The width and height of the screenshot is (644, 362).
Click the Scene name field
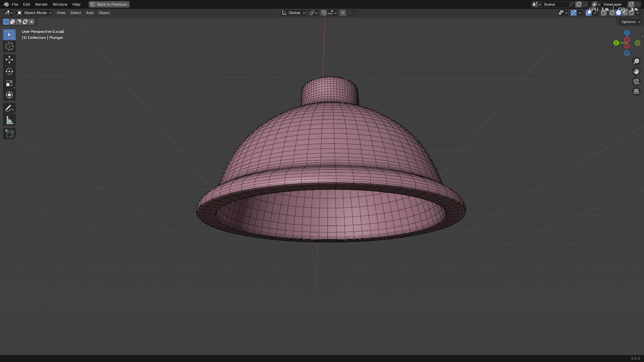555,4
